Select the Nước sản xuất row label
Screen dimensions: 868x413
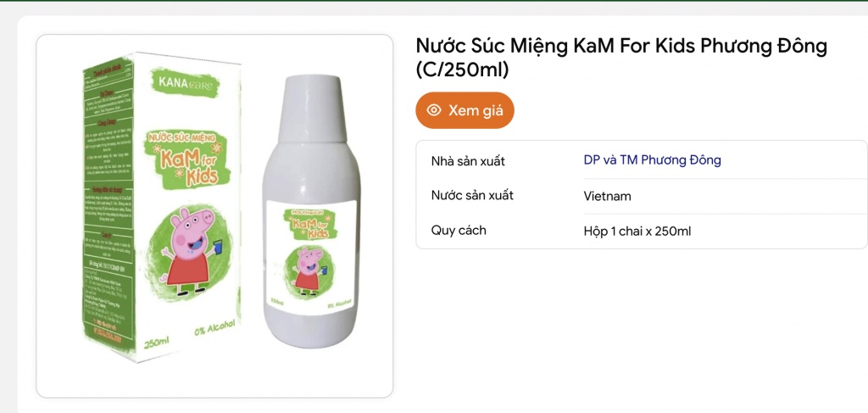[472, 195]
